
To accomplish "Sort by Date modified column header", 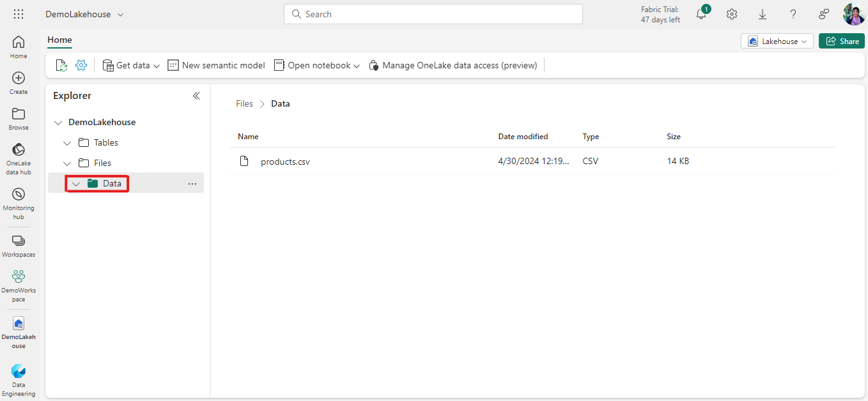I will (x=523, y=137).
